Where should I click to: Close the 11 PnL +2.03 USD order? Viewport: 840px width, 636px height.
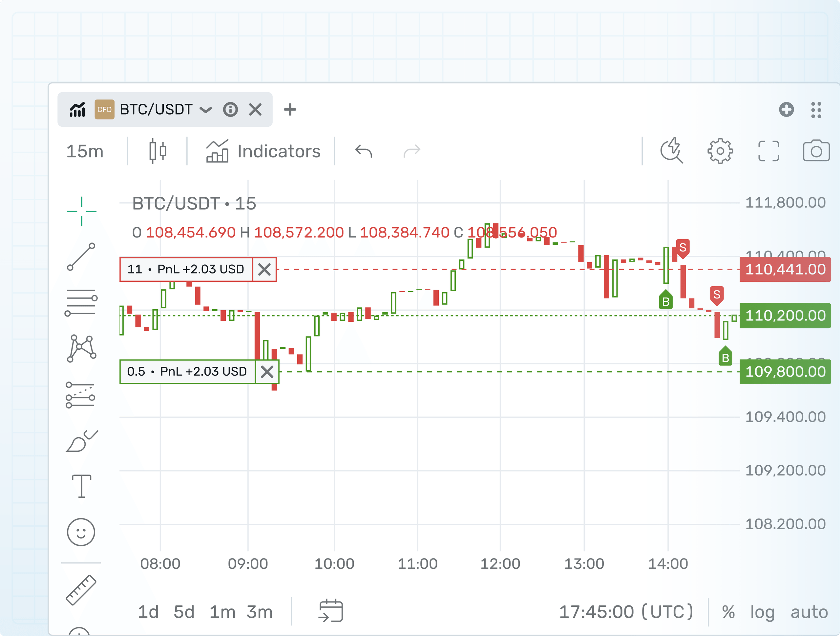[264, 269]
